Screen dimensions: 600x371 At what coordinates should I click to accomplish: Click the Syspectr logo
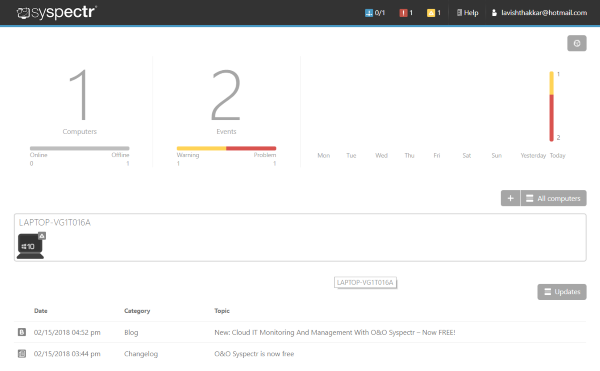coord(57,12)
